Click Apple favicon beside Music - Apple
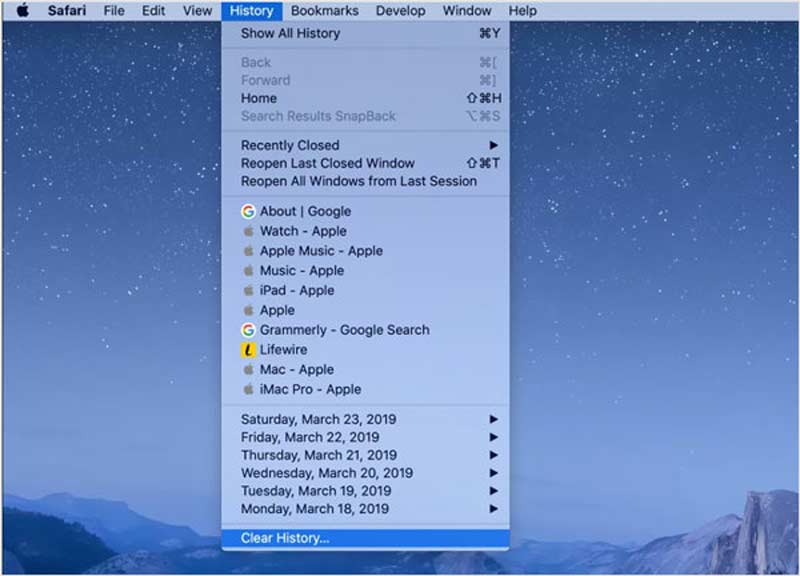 (x=248, y=270)
